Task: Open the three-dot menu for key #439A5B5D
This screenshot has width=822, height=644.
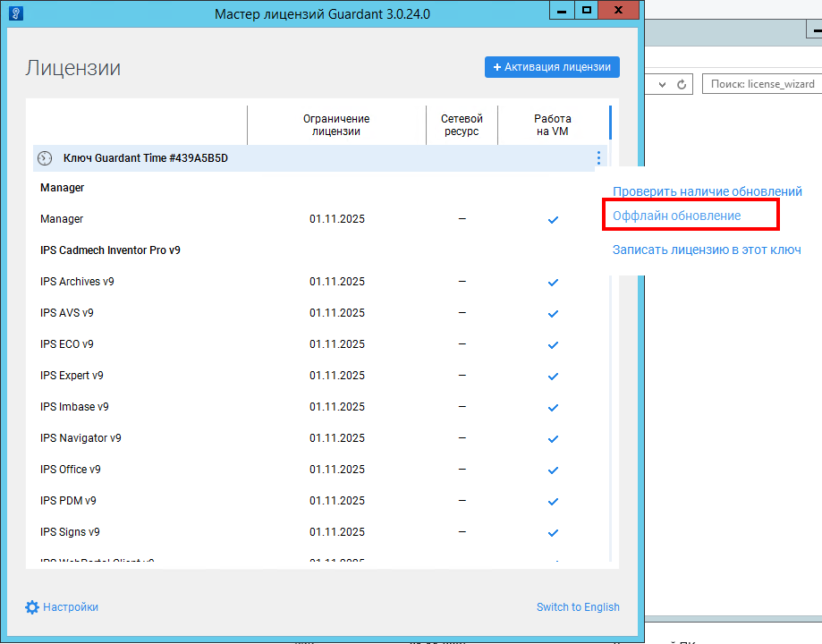Action: point(598,158)
